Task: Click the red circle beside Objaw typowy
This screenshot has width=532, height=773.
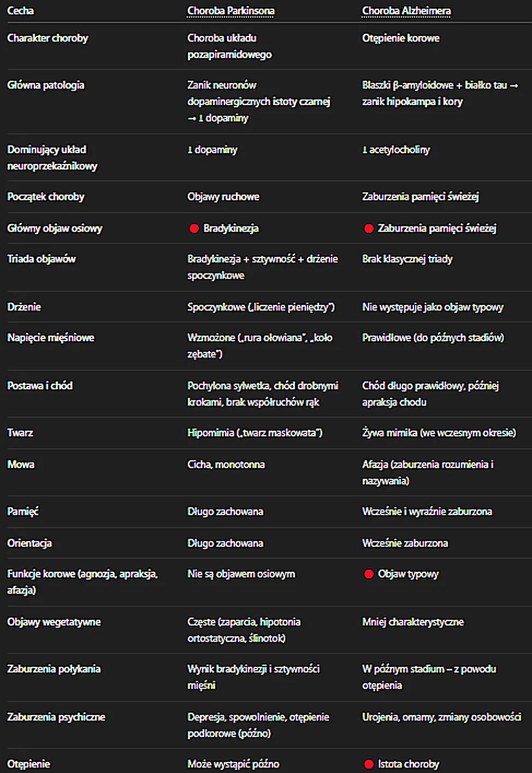Action: tap(369, 574)
